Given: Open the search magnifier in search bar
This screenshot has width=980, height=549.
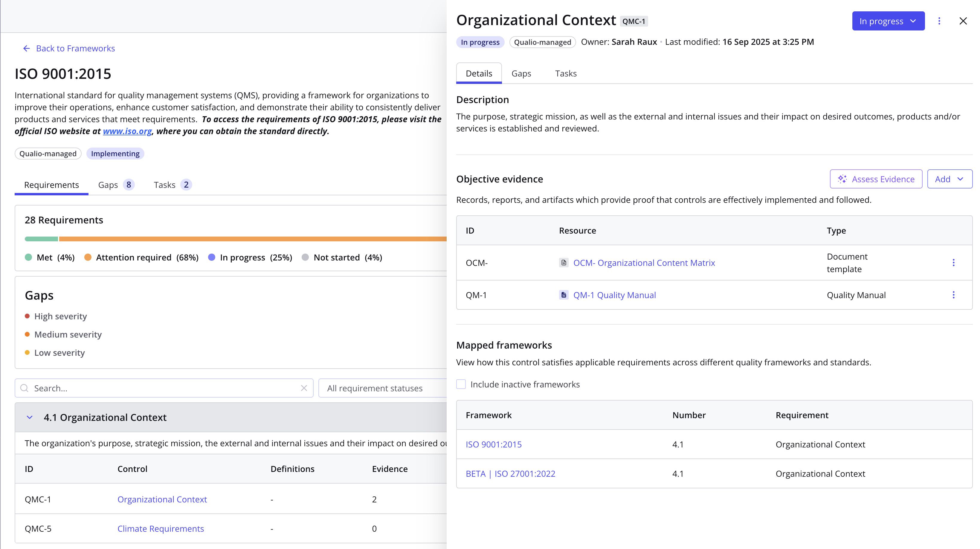Looking at the screenshot, I should tap(24, 388).
